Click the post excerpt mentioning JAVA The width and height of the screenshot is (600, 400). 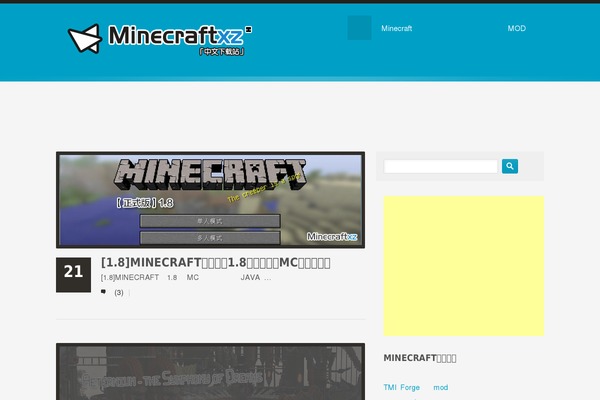tap(186, 278)
